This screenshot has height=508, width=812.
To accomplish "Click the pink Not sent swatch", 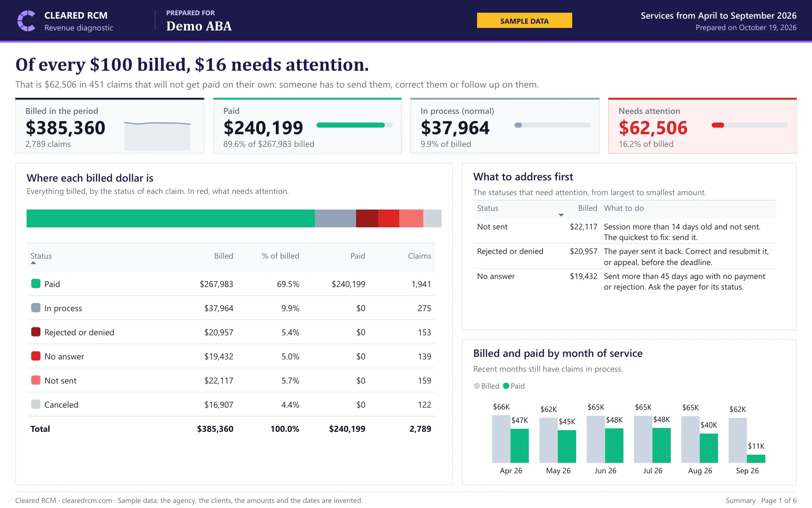I will [36, 380].
